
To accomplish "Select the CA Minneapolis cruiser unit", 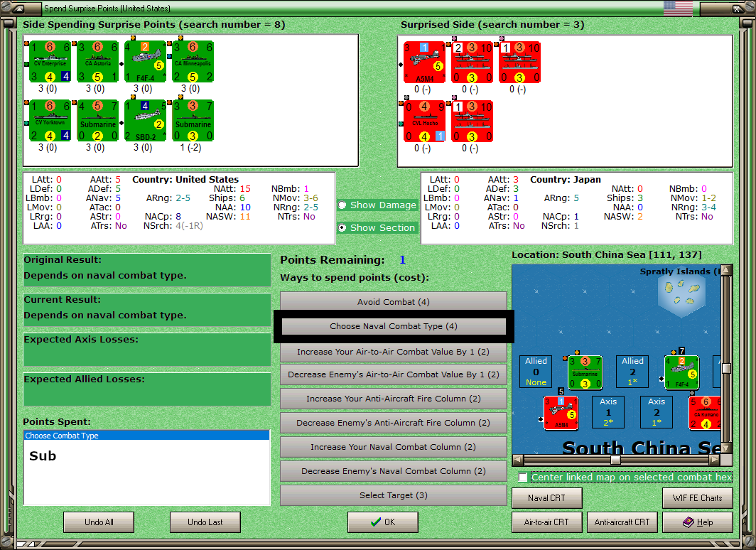I will click(x=193, y=63).
